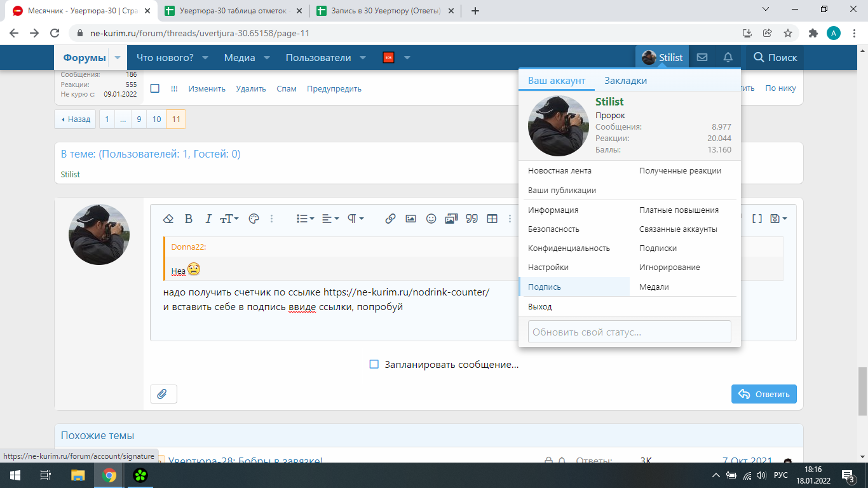
Task: Open the font size dropdown
Action: (x=229, y=219)
